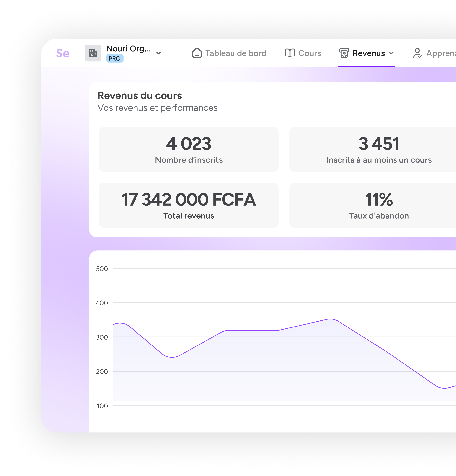Open the Apprenants navigation link
Image resolution: width=456 pixels, height=476 pixels.
440,53
